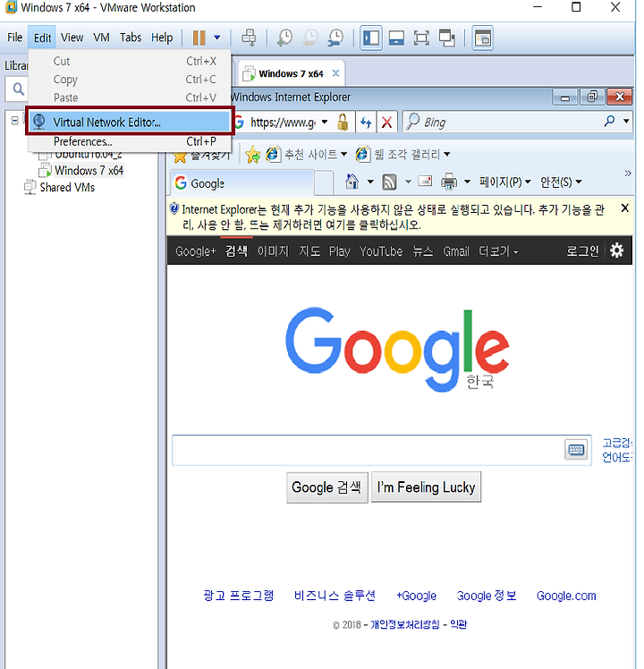Select Windows 7 x64 in library tree

(x=89, y=171)
